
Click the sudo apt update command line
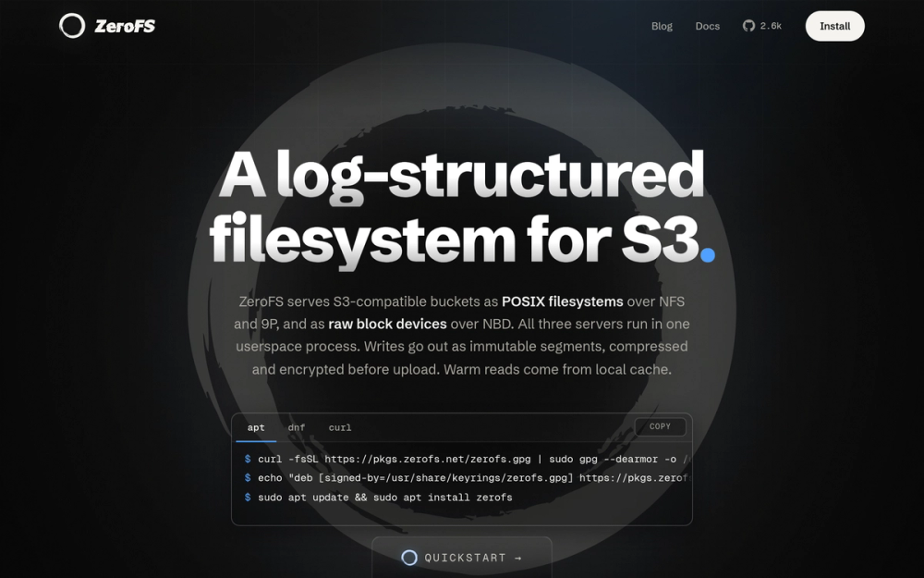coord(378,498)
